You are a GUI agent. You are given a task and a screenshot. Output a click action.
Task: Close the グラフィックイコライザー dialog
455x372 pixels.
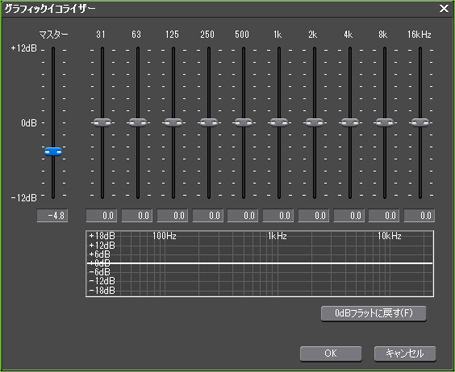pos(444,8)
